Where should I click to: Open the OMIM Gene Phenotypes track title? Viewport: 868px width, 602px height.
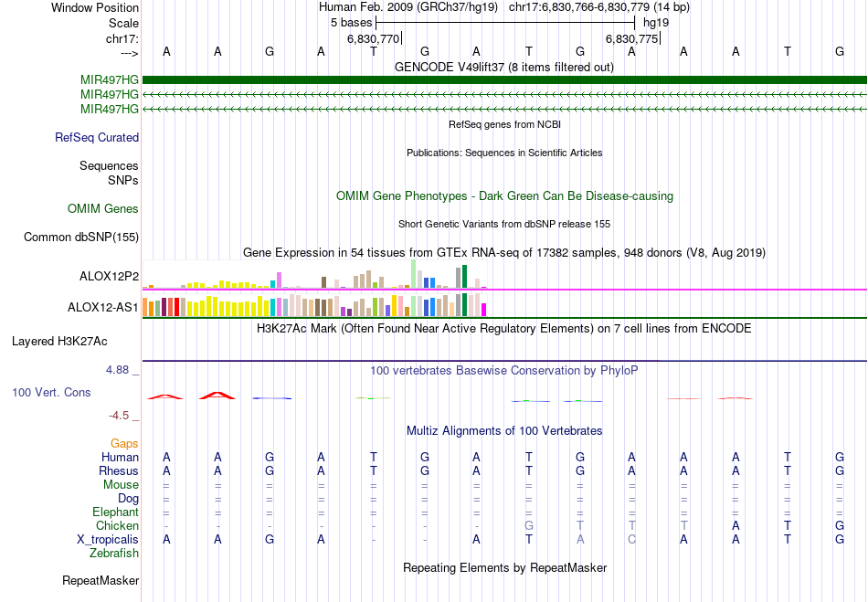pyautogui.click(x=504, y=195)
